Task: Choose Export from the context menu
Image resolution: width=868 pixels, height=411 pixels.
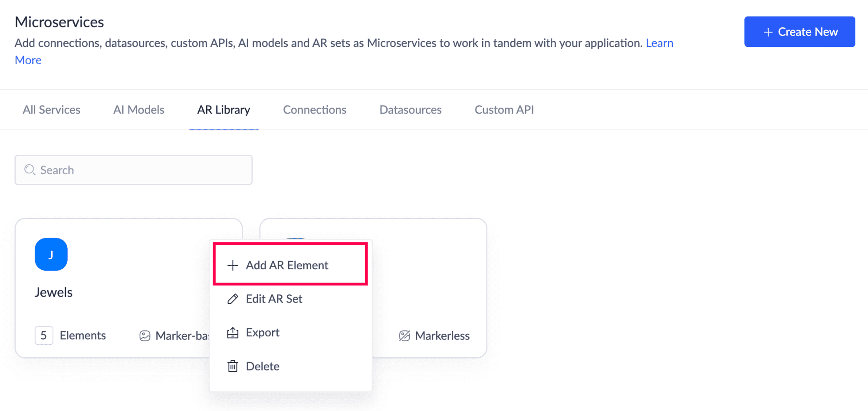Action: (x=263, y=333)
